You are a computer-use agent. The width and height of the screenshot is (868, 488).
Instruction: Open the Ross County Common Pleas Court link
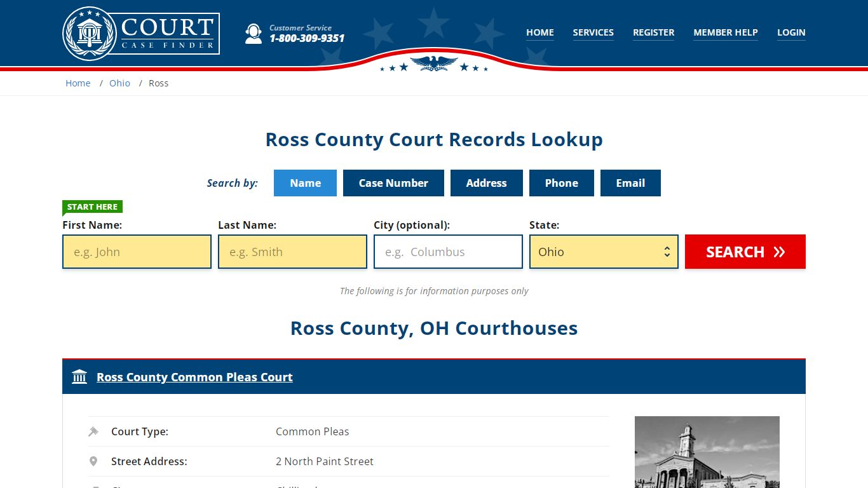click(x=194, y=377)
